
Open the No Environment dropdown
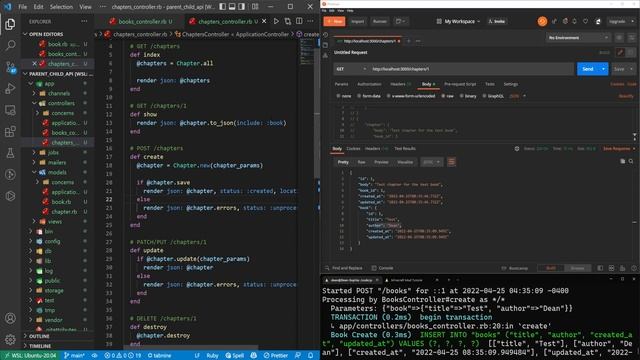[x=578, y=38]
